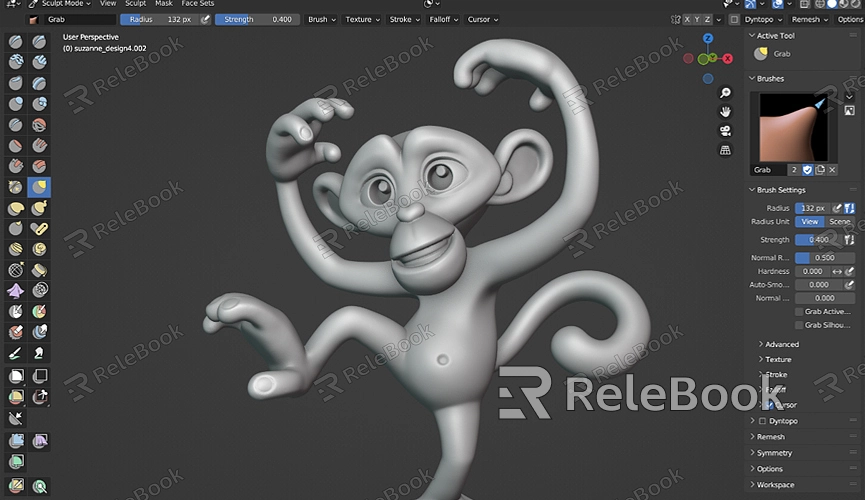The height and width of the screenshot is (500, 865).
Task: Select the Clay Strips brush tool
Action: 39,62
